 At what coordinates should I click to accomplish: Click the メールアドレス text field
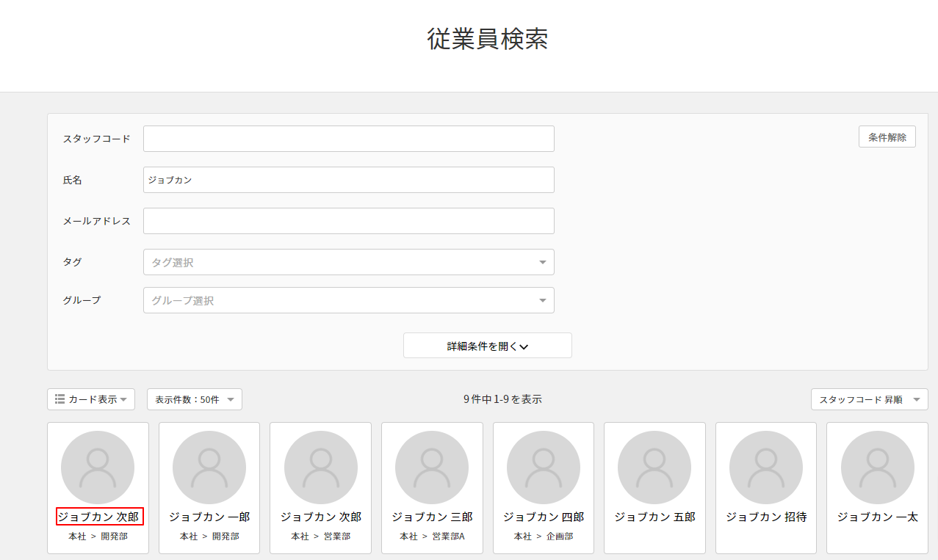click(348, 221)
